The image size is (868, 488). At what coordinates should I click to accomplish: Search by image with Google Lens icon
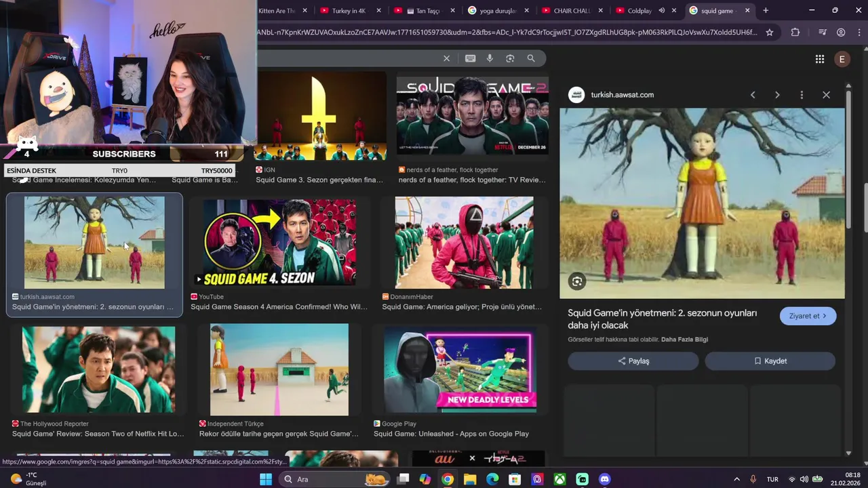(x=510, y=58)
